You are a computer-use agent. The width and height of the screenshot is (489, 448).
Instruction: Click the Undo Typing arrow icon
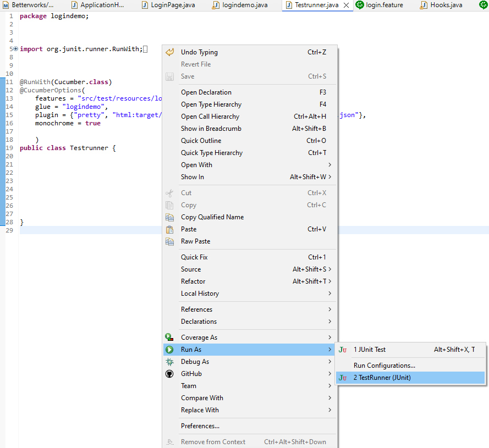click(x=169, y=52)
